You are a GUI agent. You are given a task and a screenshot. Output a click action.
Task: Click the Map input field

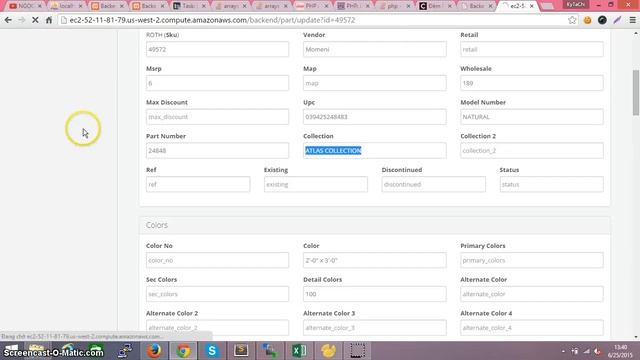coord(374,83)
